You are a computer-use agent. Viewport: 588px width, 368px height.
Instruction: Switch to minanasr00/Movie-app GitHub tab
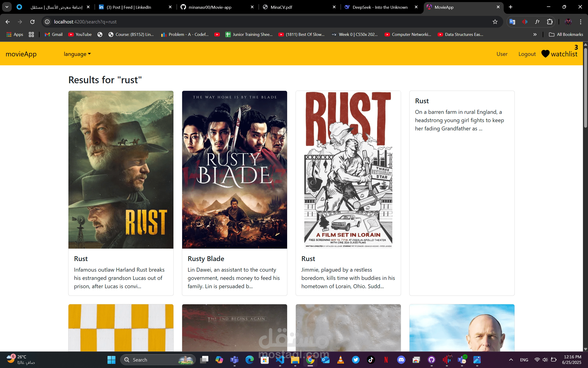coord(217,7)
